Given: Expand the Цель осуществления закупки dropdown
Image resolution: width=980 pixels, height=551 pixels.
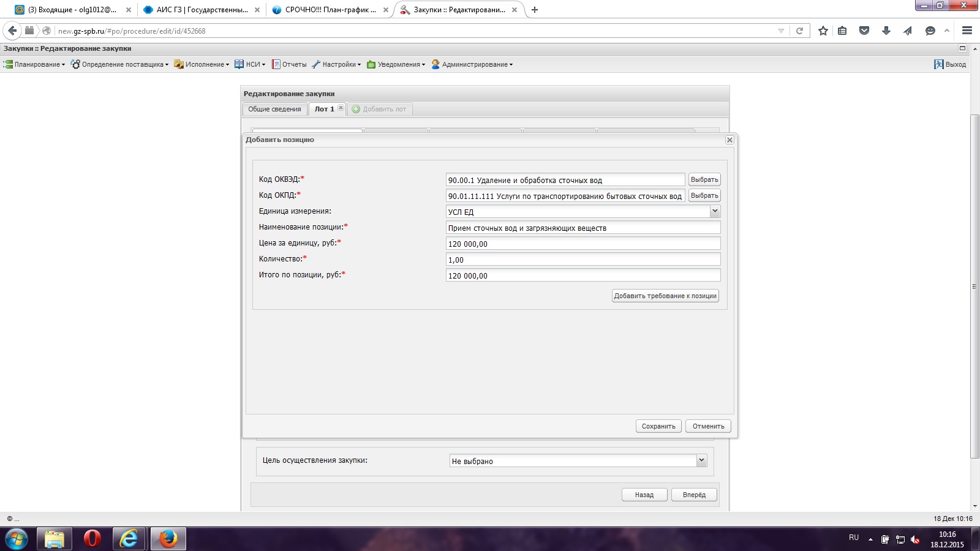Looking at the screenshot, I should pos(701,460).
